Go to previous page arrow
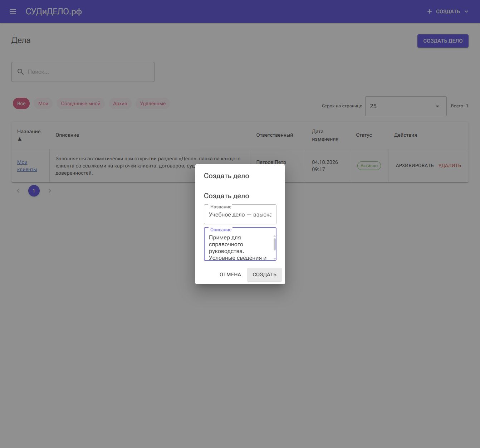 click(18, 191)
